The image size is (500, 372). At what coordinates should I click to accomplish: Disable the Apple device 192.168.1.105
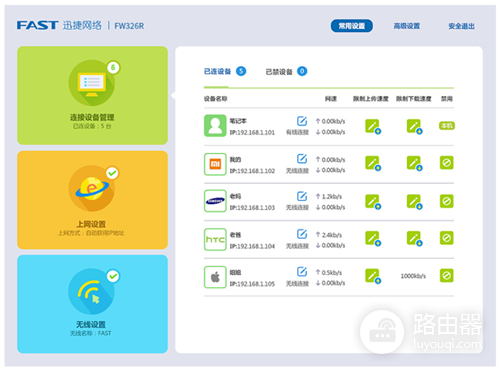(x=447, y=276)
